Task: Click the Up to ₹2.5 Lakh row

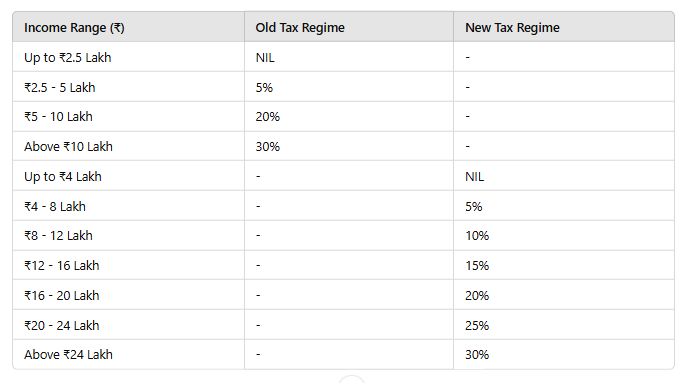Action: pos(343,57)
